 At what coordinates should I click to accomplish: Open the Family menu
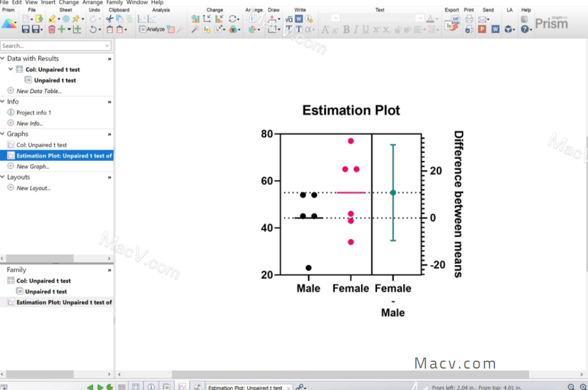tap(114, 2)
